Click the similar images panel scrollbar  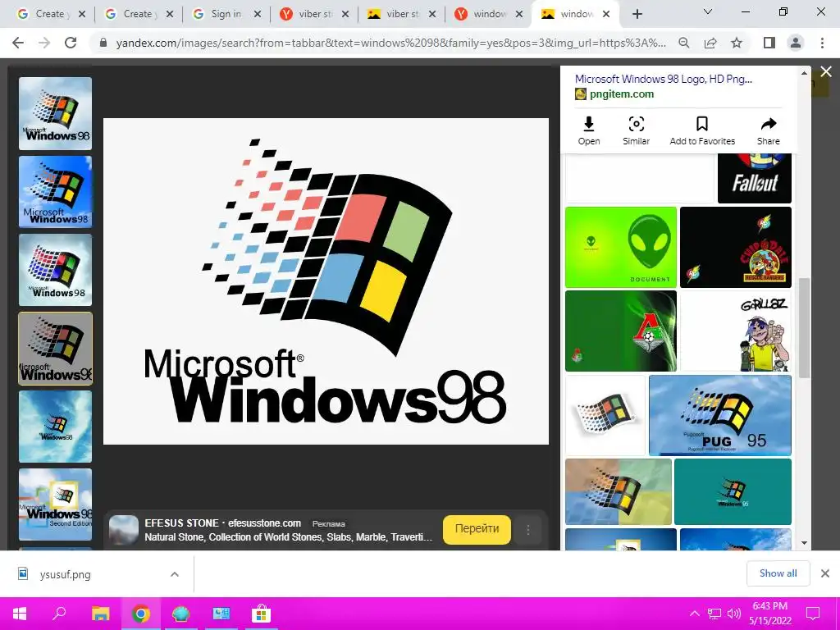[x=804, y=328]
